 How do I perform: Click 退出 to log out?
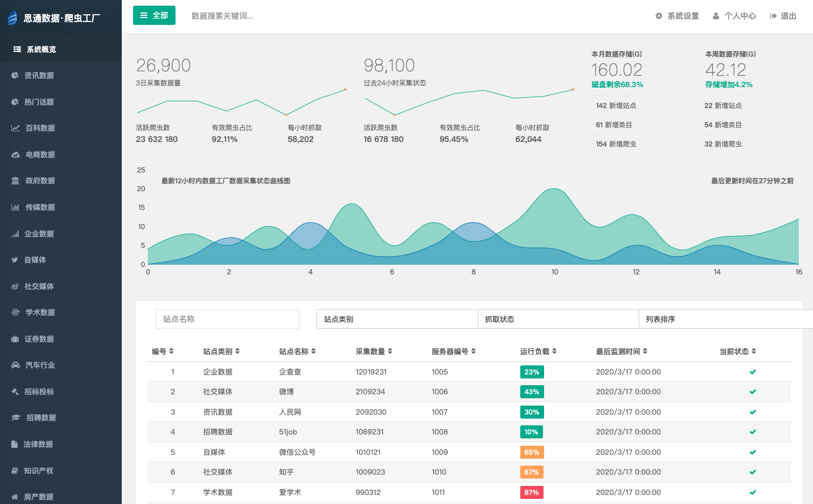[x=782, y=16]
